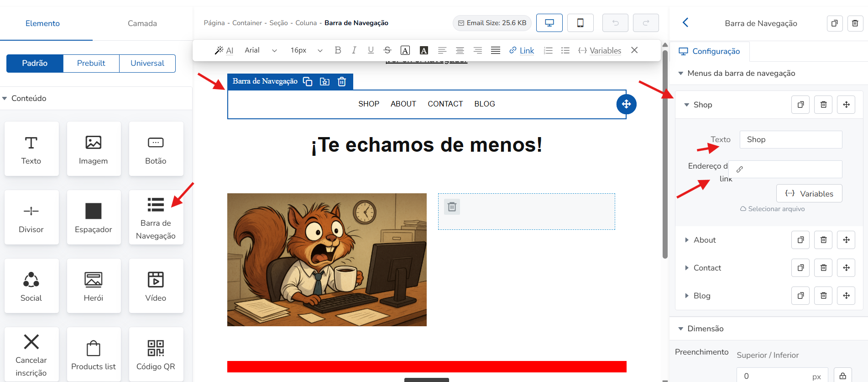This screenshot has height=382, width=868.
Task: Switch to the Camada tab
Action: (x=142, y=23)
